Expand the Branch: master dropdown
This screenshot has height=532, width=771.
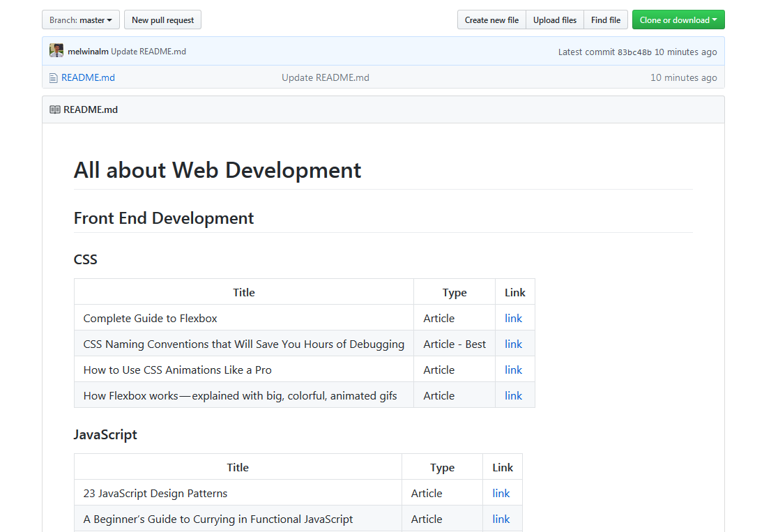[80, 20]
